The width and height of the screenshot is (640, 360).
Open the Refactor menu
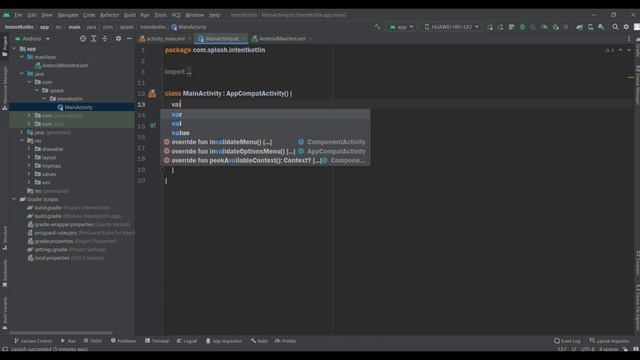tap(110, 15)
